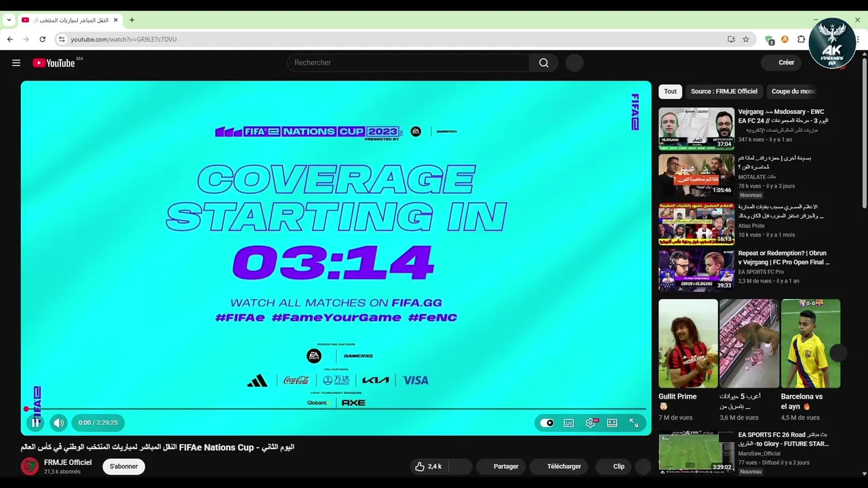The height and width of the screenshot is (488, 868).
Task: Click the browser back arrow
Action: 10,39
